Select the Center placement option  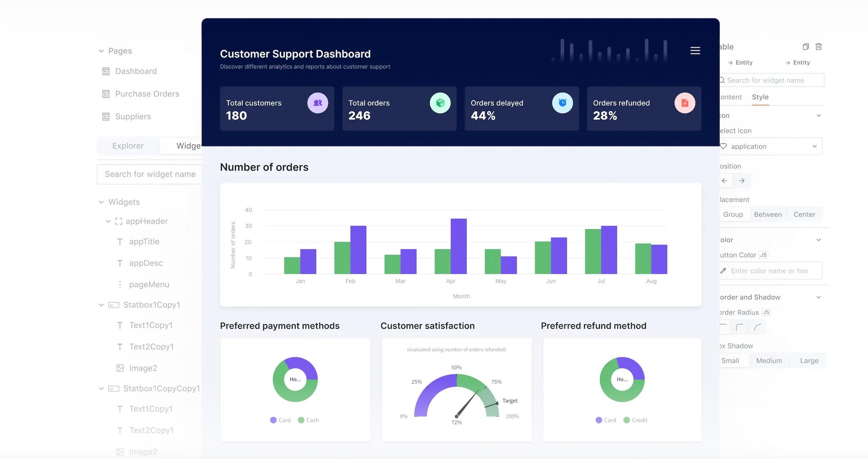804,214
